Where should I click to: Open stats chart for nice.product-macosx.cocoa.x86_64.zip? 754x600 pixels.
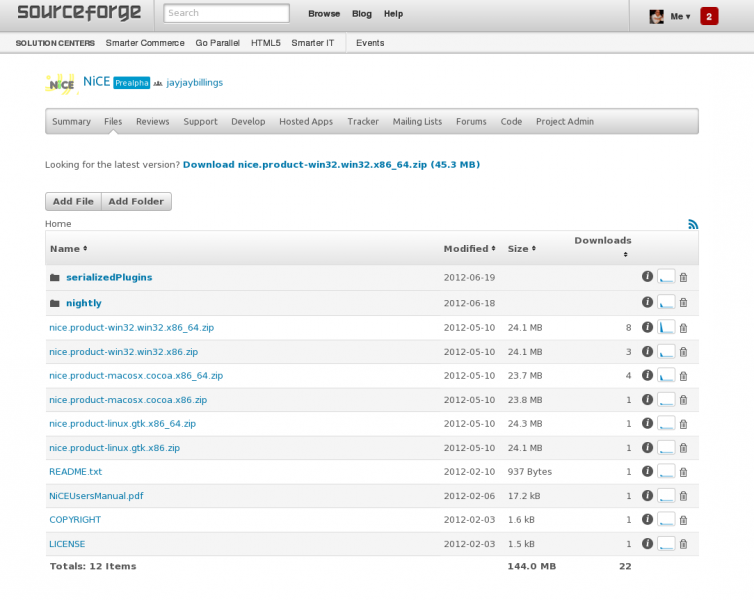pos(666,375)
